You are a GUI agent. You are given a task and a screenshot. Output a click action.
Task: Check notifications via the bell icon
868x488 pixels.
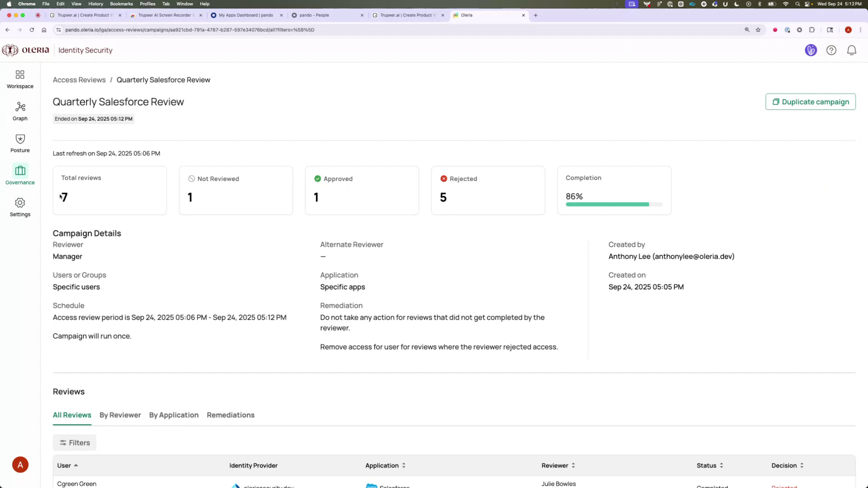(852, 50)
